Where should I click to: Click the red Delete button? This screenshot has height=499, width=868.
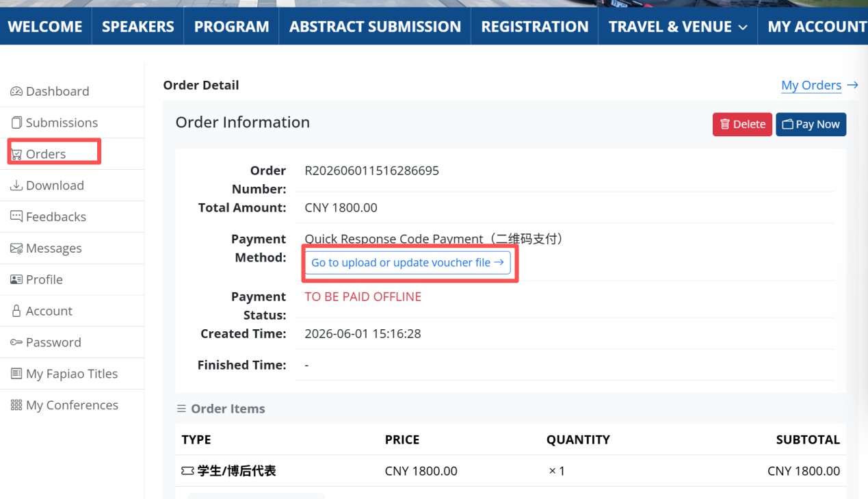click(742, 125)
